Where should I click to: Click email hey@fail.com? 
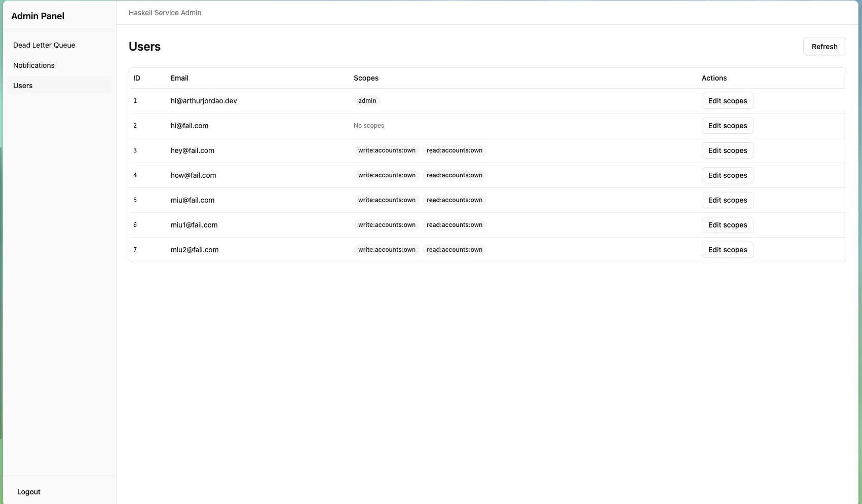[x=193, y=150]
